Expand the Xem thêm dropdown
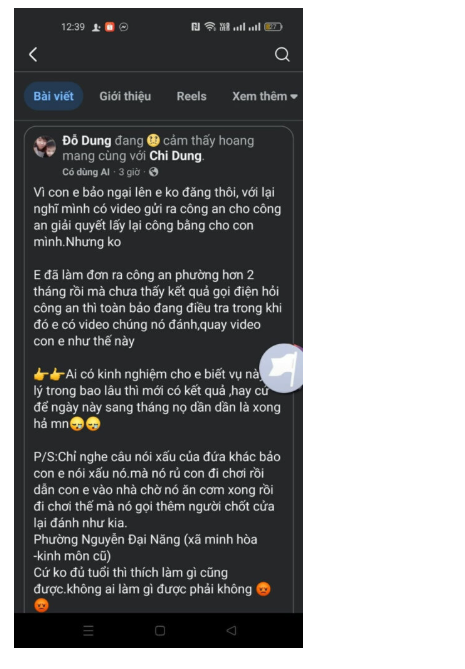Screen dimensions: 465x669 click(264, 96)
